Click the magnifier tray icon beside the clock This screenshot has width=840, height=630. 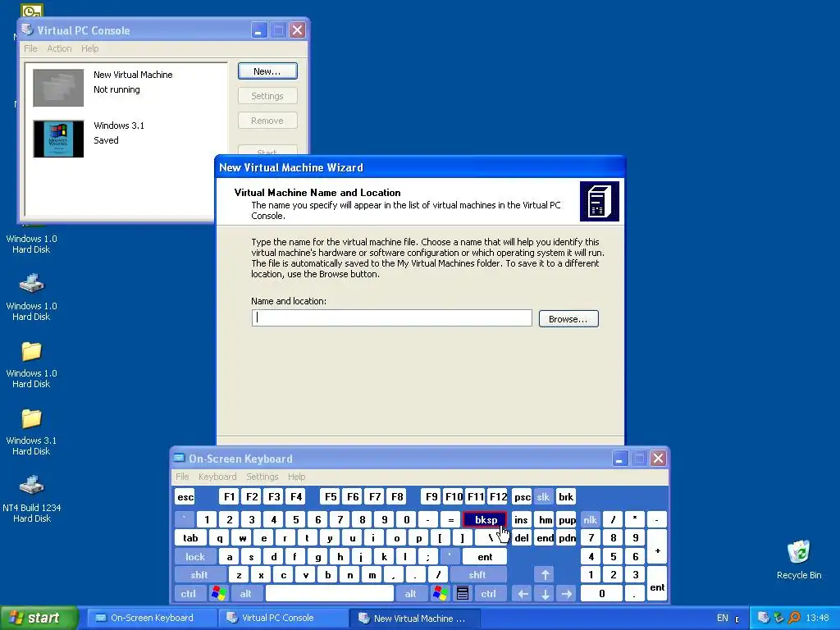click(794, 618)
